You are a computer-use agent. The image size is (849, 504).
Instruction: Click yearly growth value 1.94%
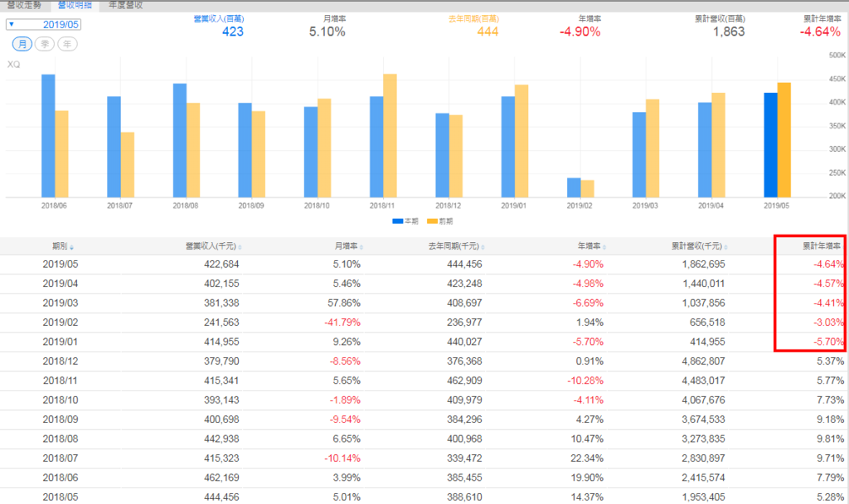click(x=589, y=322)
